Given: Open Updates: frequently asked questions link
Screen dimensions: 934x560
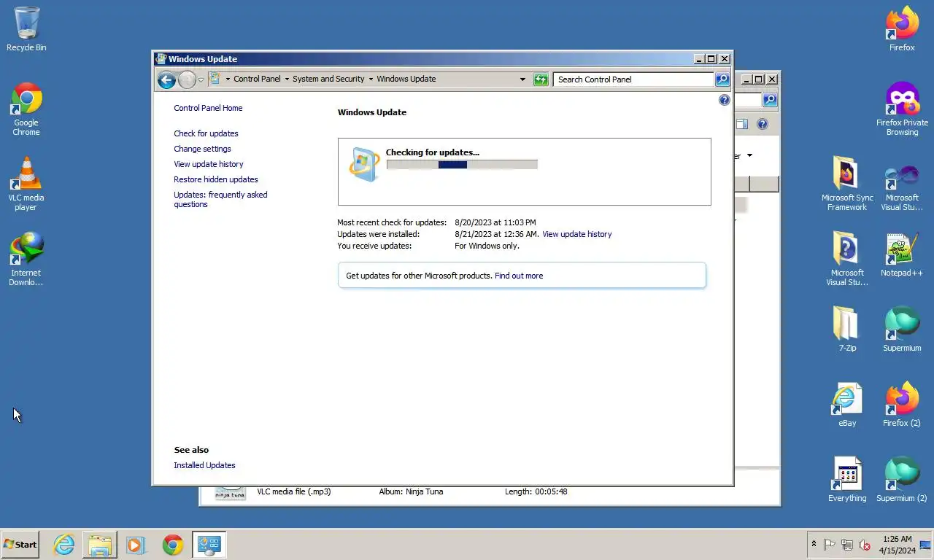Looking at the screenshot, I should (220, 200).
